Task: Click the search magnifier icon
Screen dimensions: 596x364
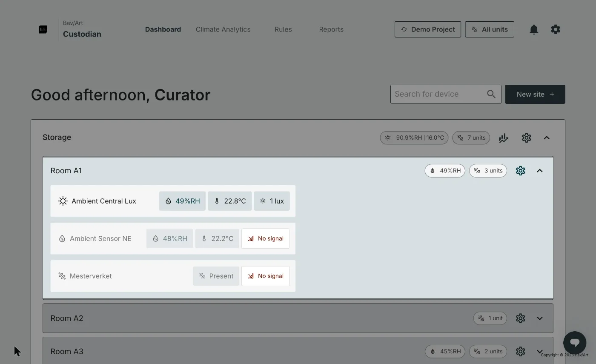Action: 491,94
